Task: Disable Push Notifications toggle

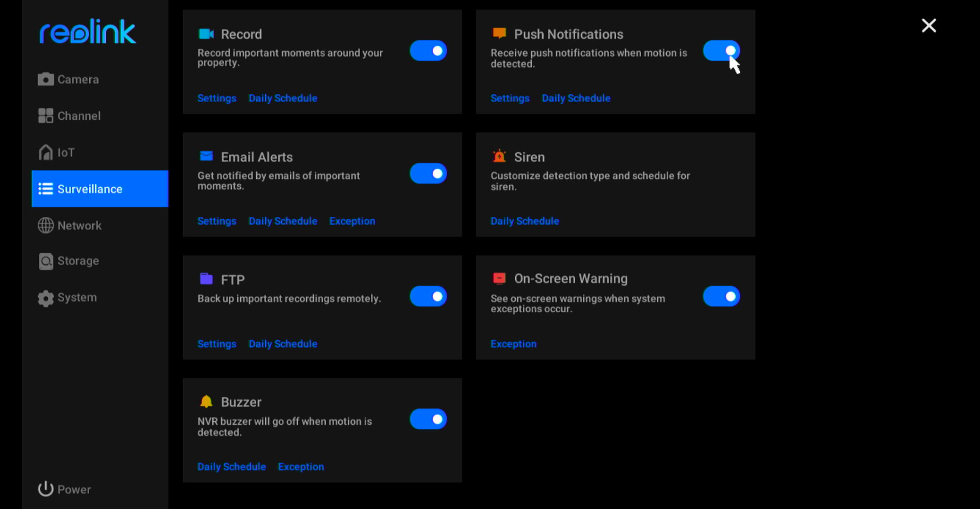Action: (722, 51)
